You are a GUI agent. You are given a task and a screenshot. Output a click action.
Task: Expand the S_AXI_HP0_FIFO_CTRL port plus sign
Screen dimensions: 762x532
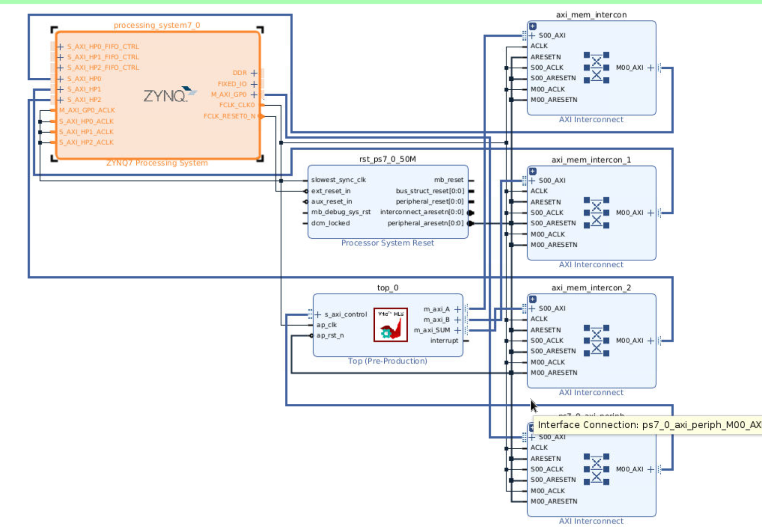click(60, 46)
